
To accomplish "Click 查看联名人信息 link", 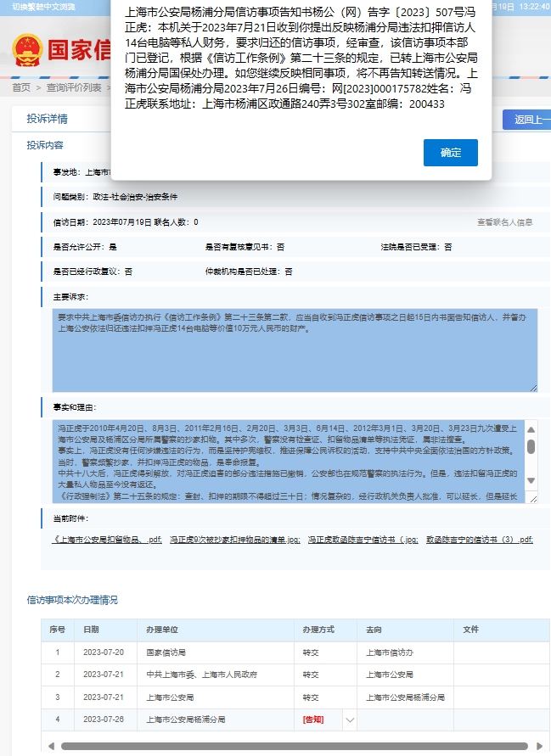I will (504, 222).
